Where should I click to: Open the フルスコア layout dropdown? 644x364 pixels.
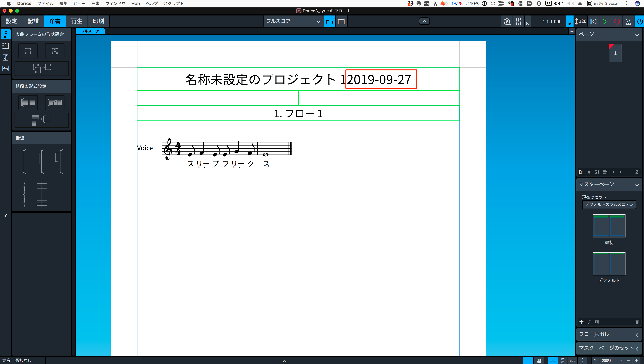[x=293, y=21]
